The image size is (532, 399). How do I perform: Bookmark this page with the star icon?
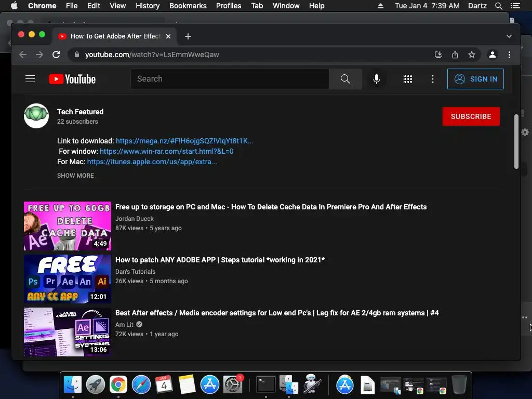click(472, 55)
